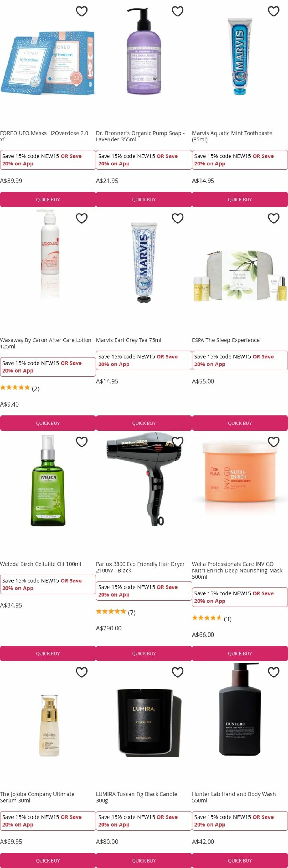Viewport: 288px width, 868px height.
Task: Toggle heart on Hunter Lab Body Wash
Action: click(x=274, y=672)
